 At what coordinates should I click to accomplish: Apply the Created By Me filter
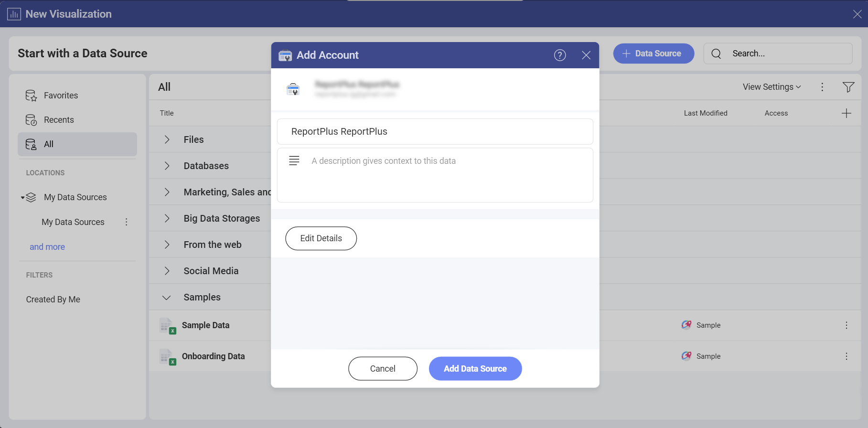[x=53, y=300]
